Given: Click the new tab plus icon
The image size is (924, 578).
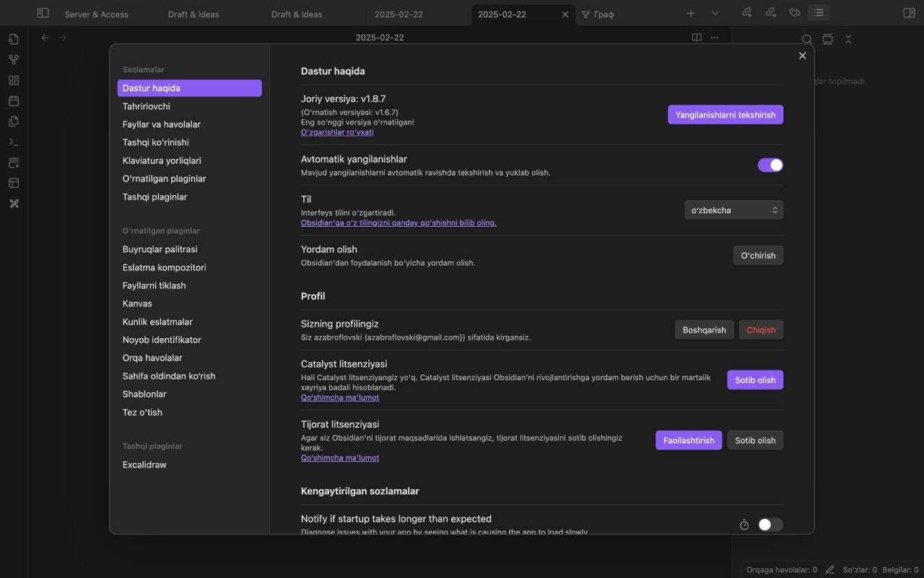Looking at the screenshot, I should [x=691, y=13].
